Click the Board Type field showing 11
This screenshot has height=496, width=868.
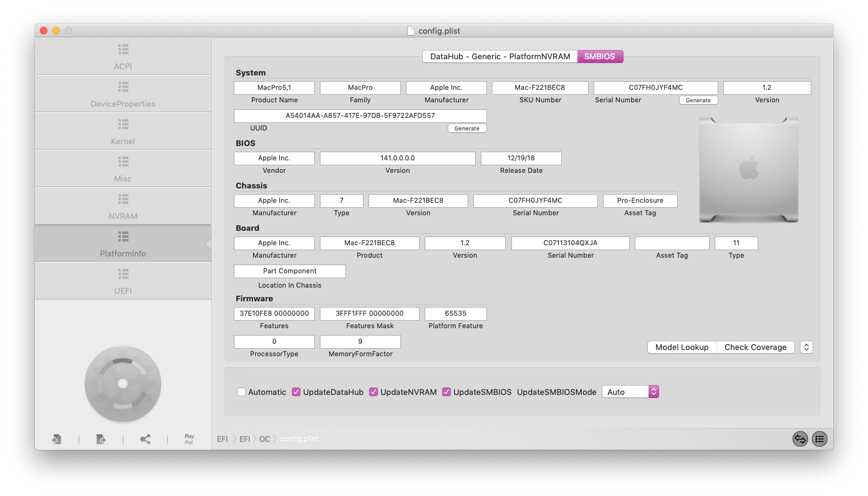pos(736,243)
